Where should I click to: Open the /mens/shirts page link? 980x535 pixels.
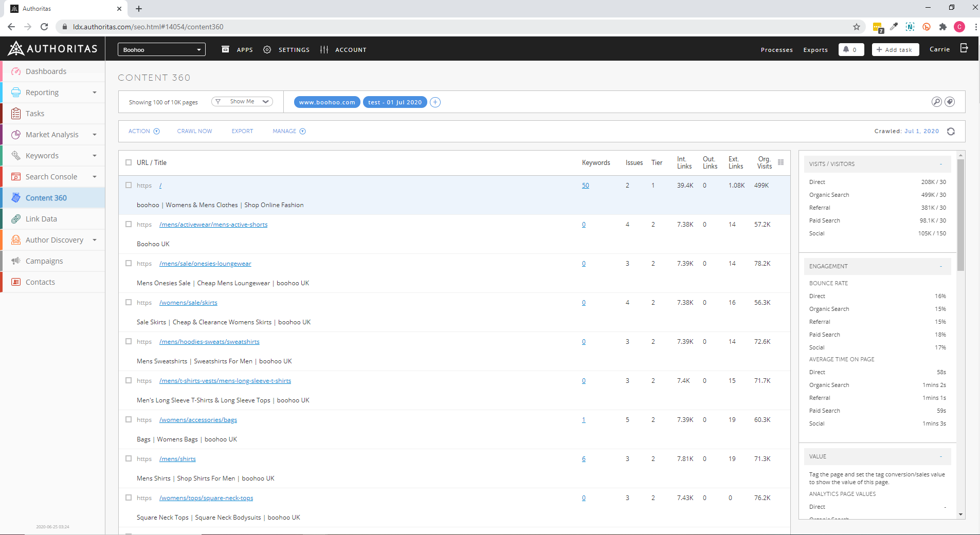[177, 459]
